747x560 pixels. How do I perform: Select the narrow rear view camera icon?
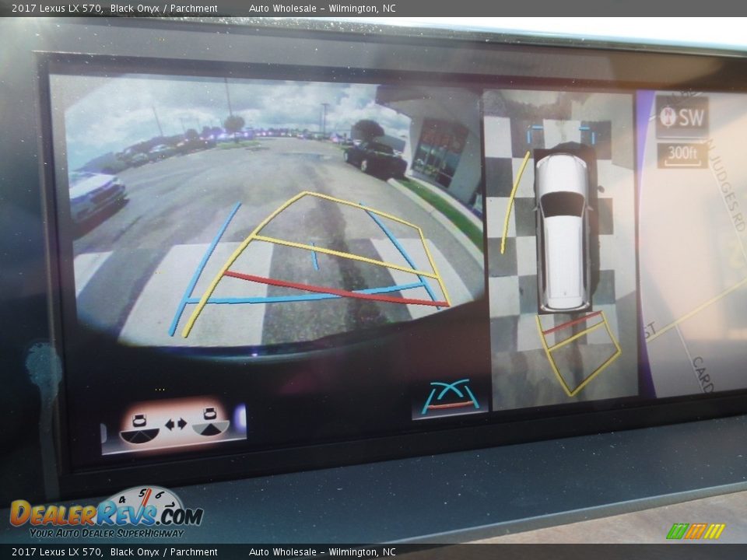(140, 426)
